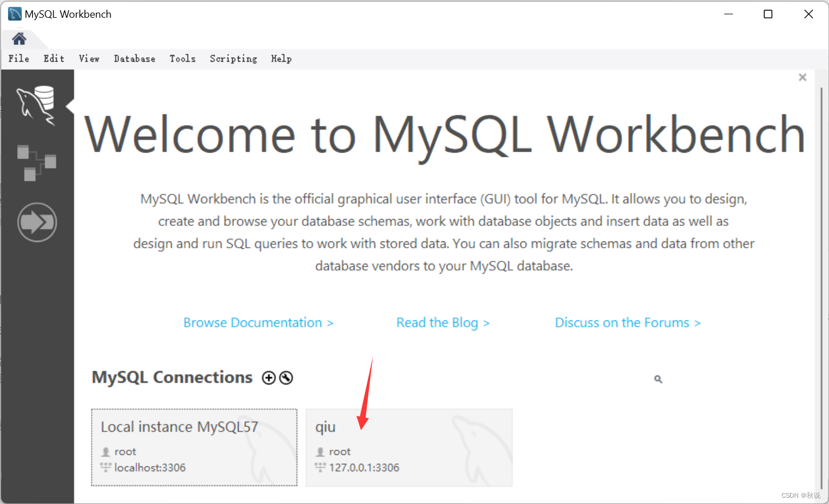Open the Edit menu

(54, 58)
